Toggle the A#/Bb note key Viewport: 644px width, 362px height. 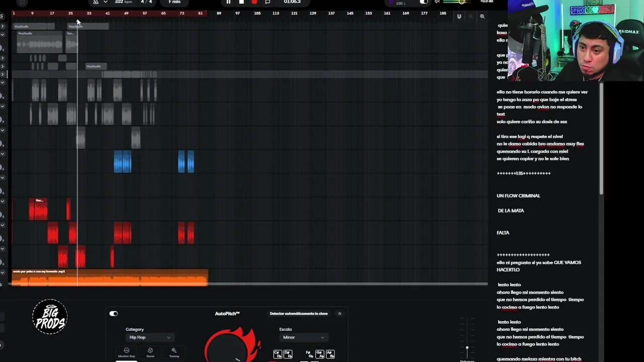point(330,354)
